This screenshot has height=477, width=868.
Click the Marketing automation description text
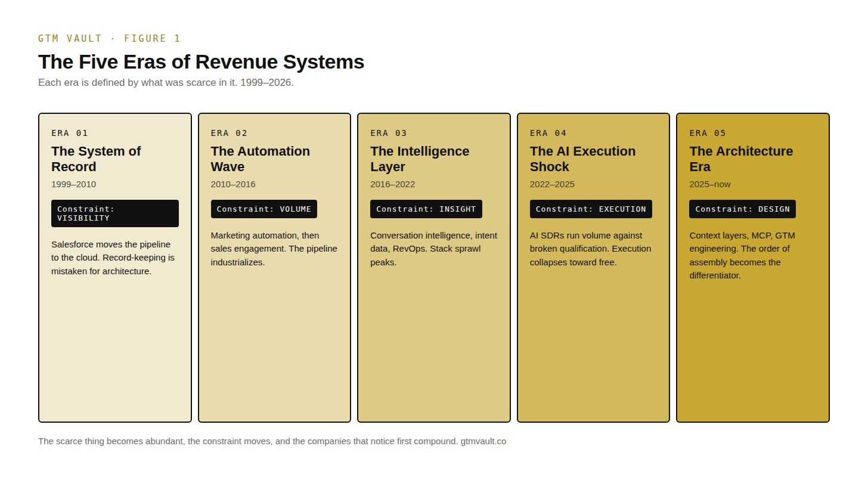coord(274,249)
